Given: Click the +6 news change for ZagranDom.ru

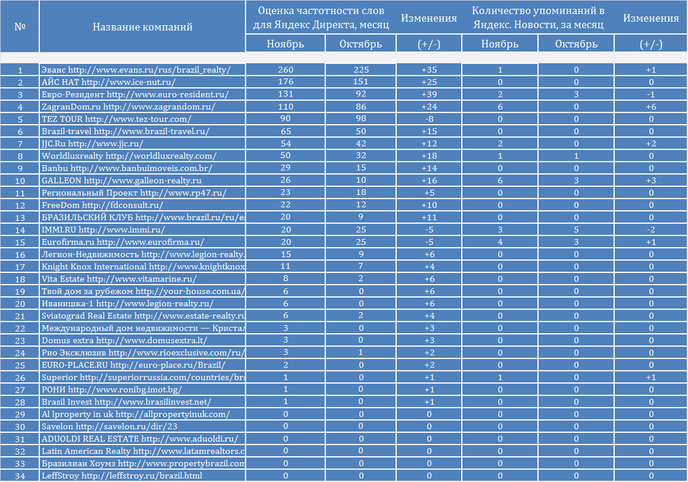Looking at the screenshot, I should tap(651, 107).
